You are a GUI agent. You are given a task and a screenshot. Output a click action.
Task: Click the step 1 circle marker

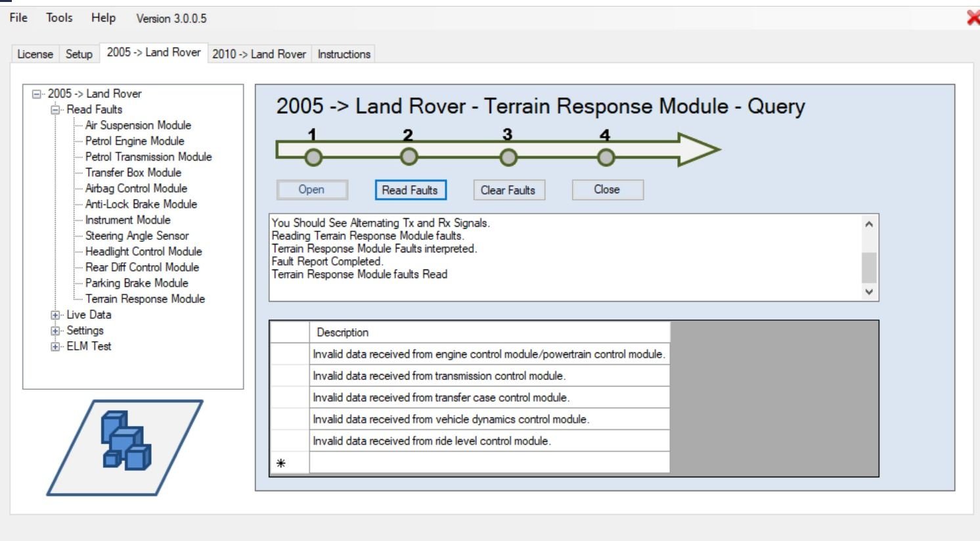point(313,158)
